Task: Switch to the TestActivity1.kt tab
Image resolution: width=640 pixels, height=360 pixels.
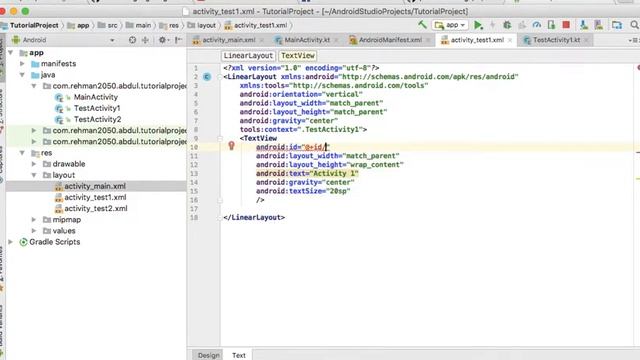Action: (556, 40)
